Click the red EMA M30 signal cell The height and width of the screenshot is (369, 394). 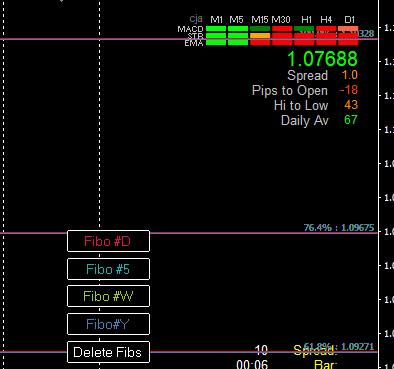coord(282,42)
